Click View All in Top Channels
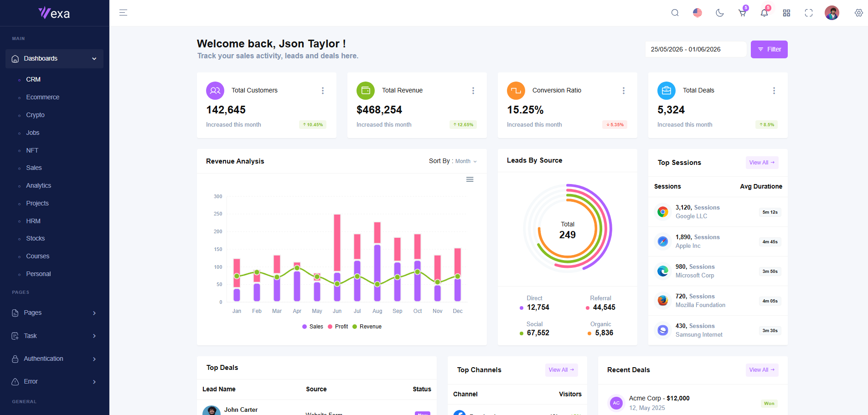The image size is (868, 415). point(562,370)
